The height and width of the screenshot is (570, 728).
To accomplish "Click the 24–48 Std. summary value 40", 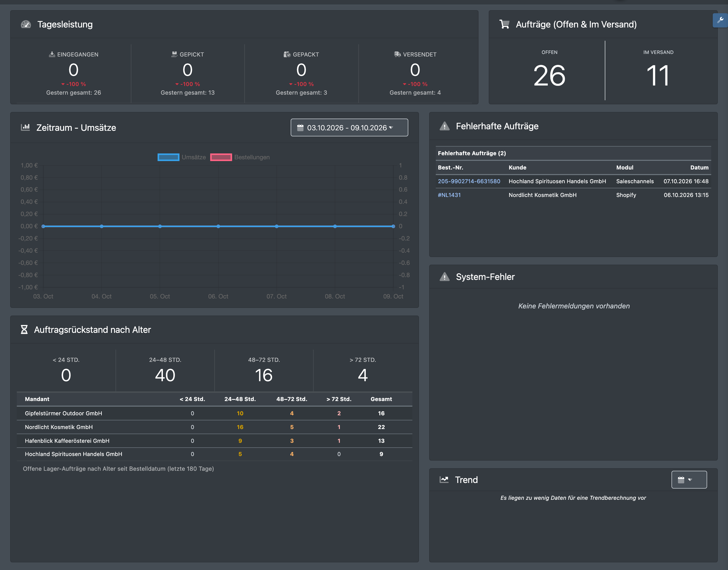I will 165,375.
